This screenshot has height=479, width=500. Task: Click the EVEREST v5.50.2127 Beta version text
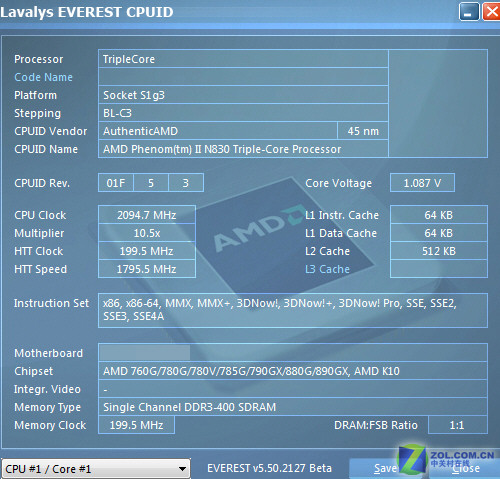coord(269,468)
